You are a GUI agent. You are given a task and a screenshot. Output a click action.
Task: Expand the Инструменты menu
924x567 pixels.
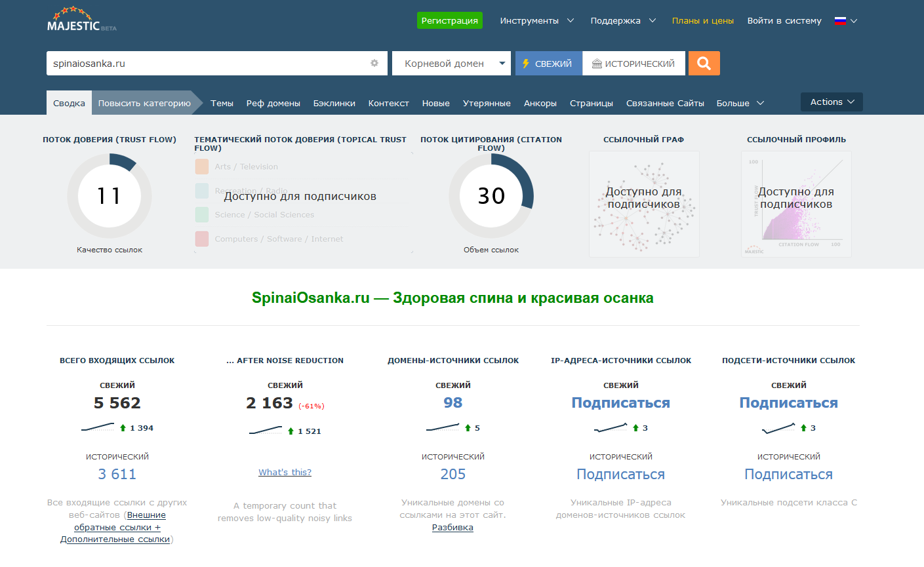[x=537, y=21]
